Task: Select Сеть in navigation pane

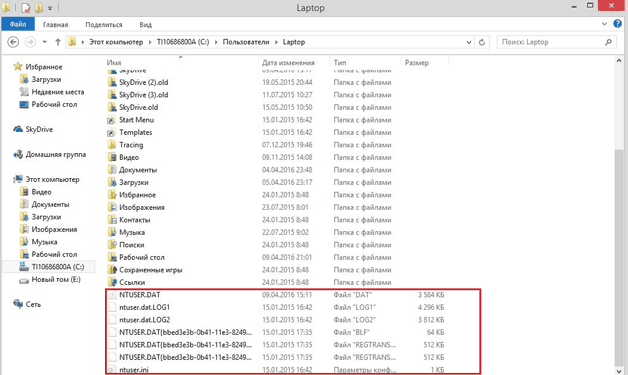Action: pos(33,304)
